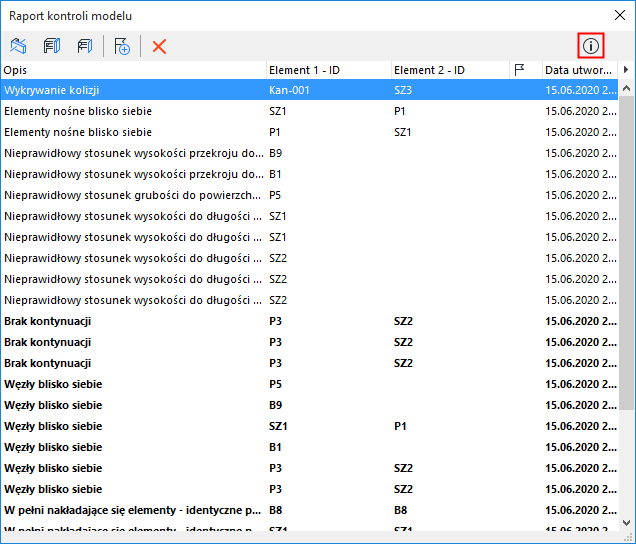Select W pełni nakładające się elementy B8 row
Image resolution: width=636 pixels, height=544 pixels.
(309, 510)
